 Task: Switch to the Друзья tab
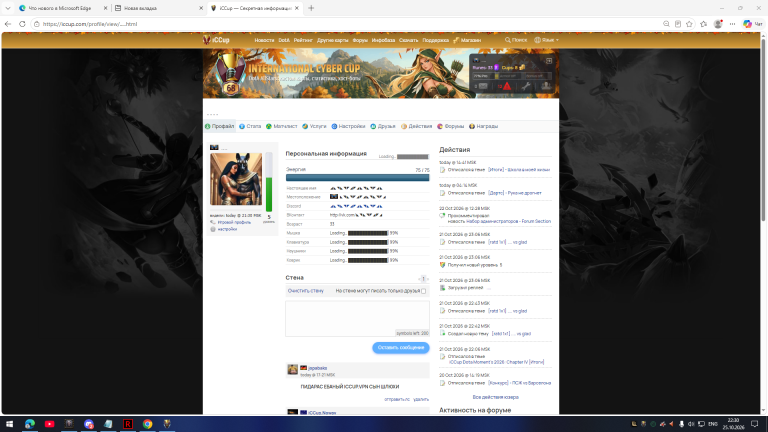click(x=383, y=126)
